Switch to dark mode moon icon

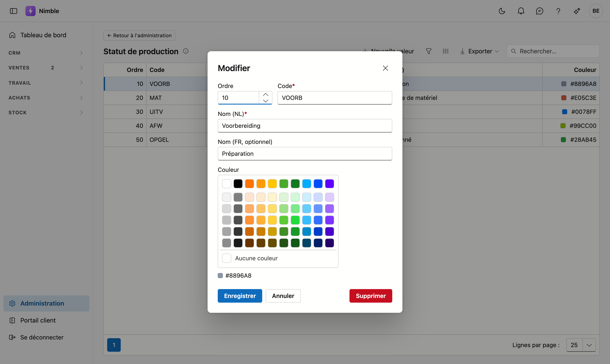click(502, 11)
